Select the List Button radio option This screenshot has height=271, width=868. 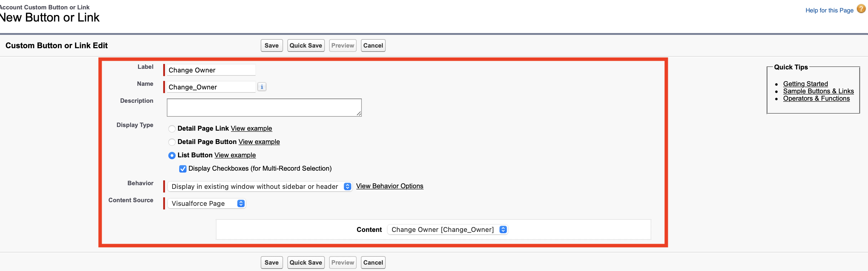pos(172,155)
